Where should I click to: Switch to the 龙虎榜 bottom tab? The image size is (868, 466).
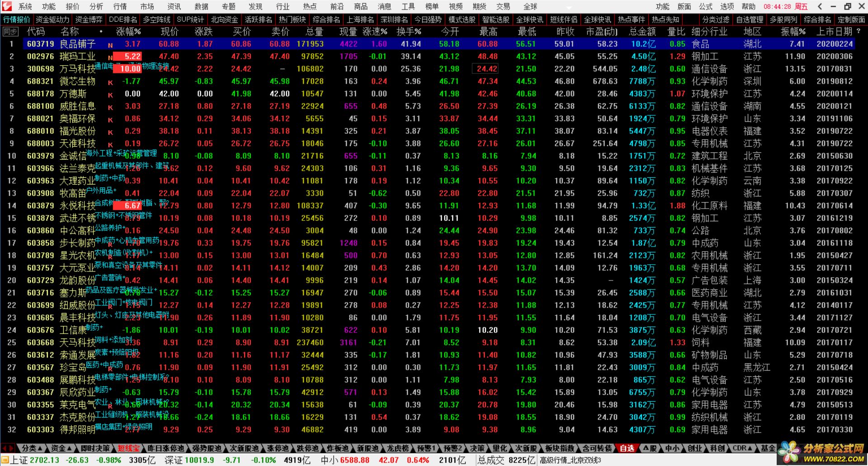click(x=398, y=448)
